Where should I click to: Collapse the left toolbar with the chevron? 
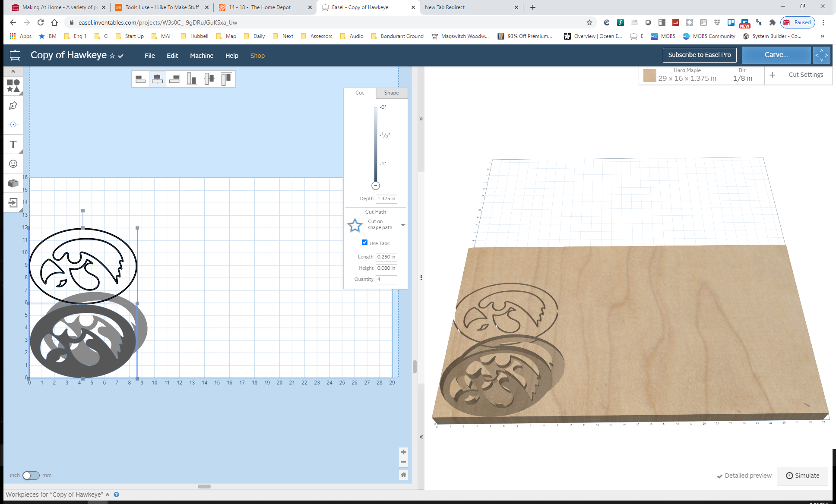13,71
